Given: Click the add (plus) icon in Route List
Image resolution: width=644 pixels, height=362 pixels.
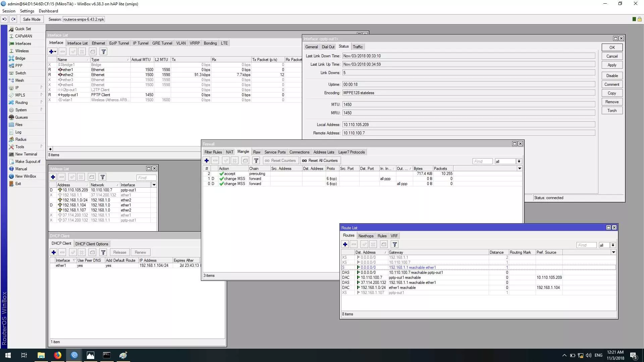Looking at the screenshot, I should point(345,244).
